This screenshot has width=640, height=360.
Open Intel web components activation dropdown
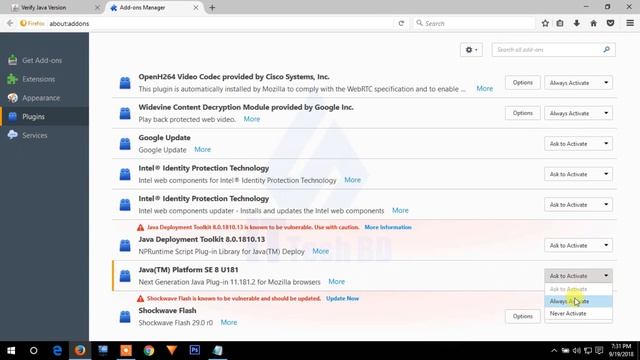578,174
